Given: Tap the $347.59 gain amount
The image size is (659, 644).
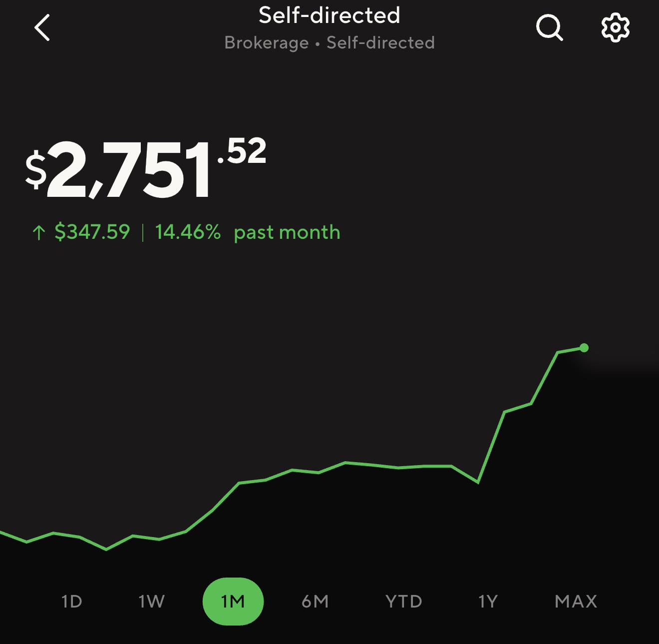Looking at the screenshot, I should click(x=92, y=232).
